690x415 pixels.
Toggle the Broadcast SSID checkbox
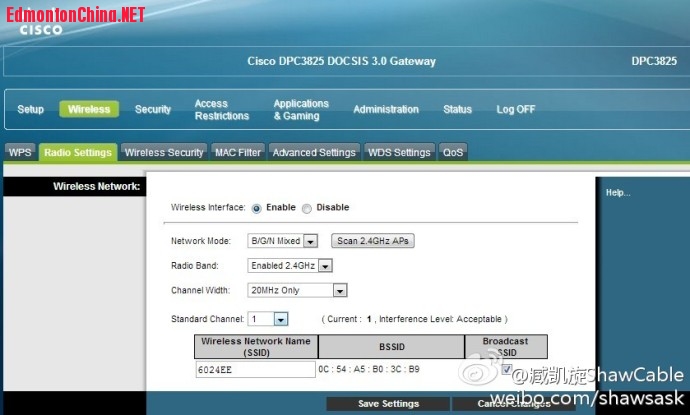[x=506, y=369]
